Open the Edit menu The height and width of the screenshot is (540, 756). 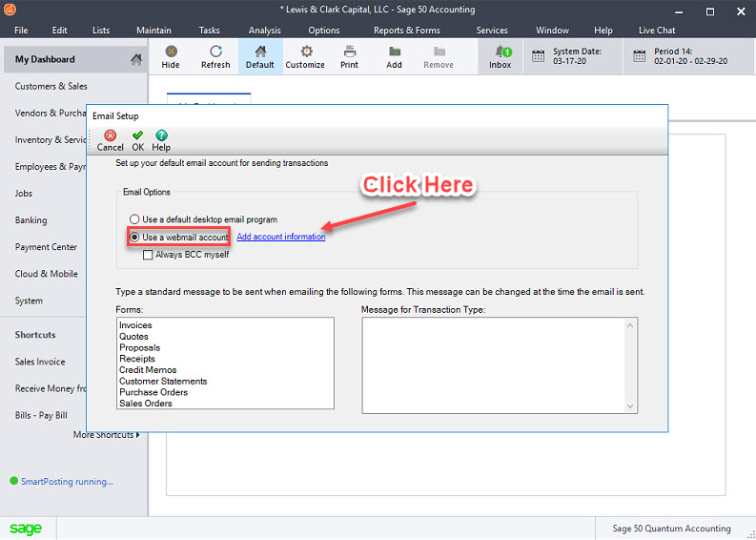60,30
